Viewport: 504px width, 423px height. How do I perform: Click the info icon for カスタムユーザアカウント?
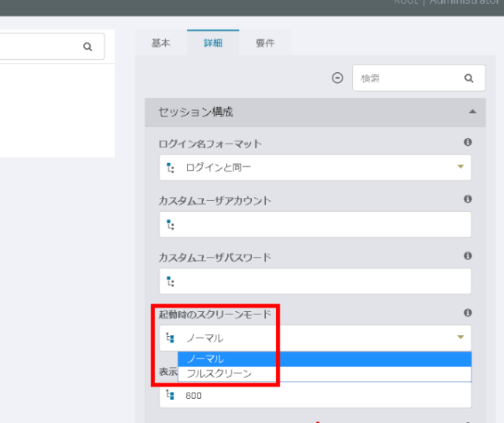click(x=468, y=199)
